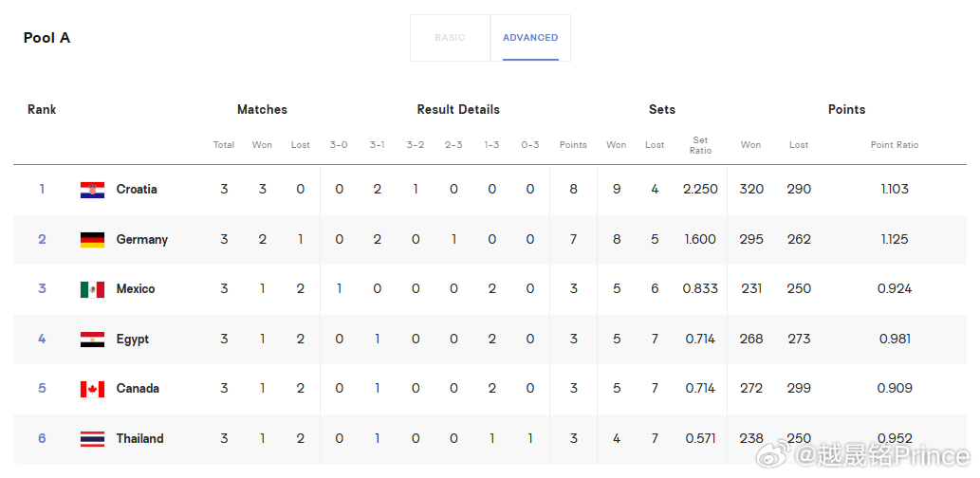Click the Pool A heading

(x=46, y=38)
